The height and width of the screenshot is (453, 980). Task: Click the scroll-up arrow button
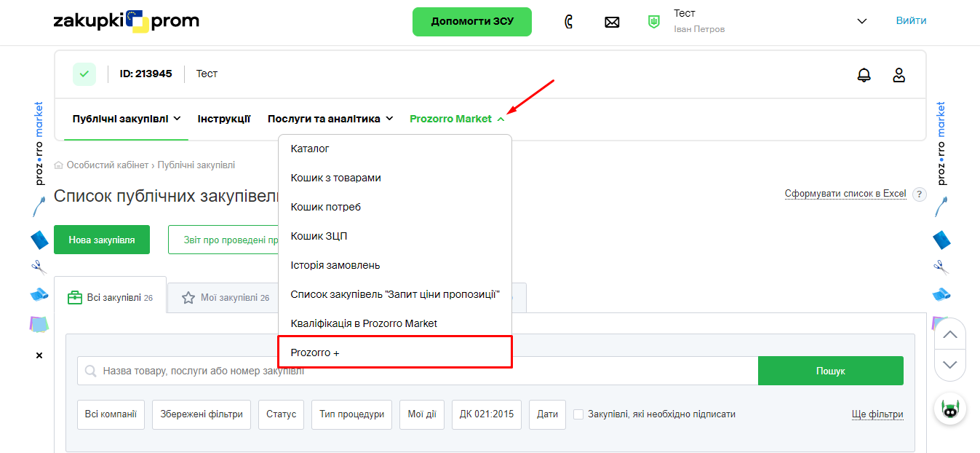click(x=949, y=335)
